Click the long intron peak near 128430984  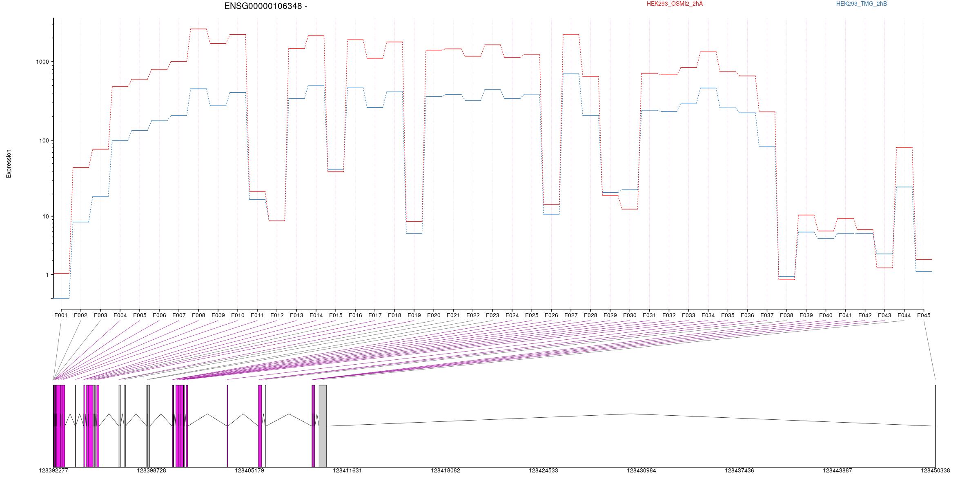point(631,414)
